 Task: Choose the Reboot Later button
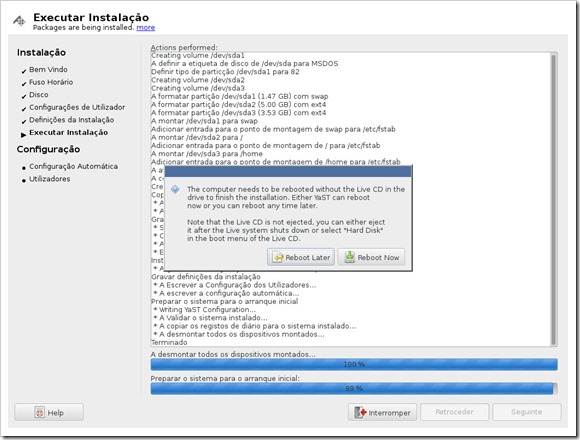(301, 257)
